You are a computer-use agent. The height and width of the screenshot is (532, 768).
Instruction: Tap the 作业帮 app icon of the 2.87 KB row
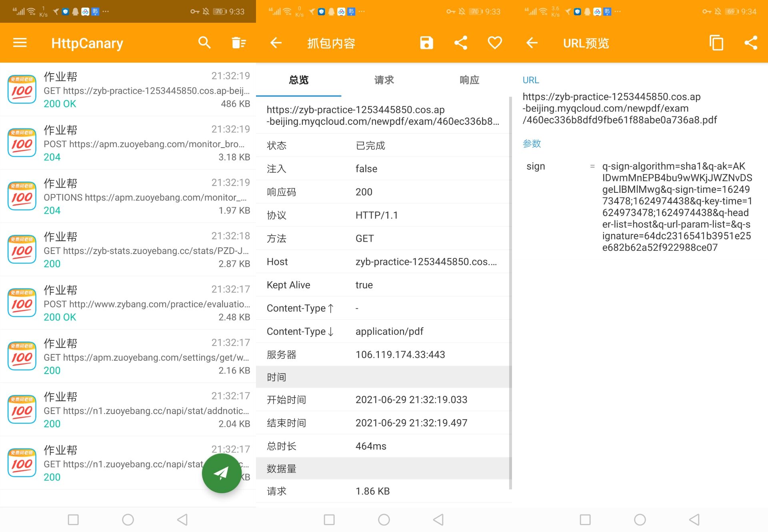click(22, 250)
